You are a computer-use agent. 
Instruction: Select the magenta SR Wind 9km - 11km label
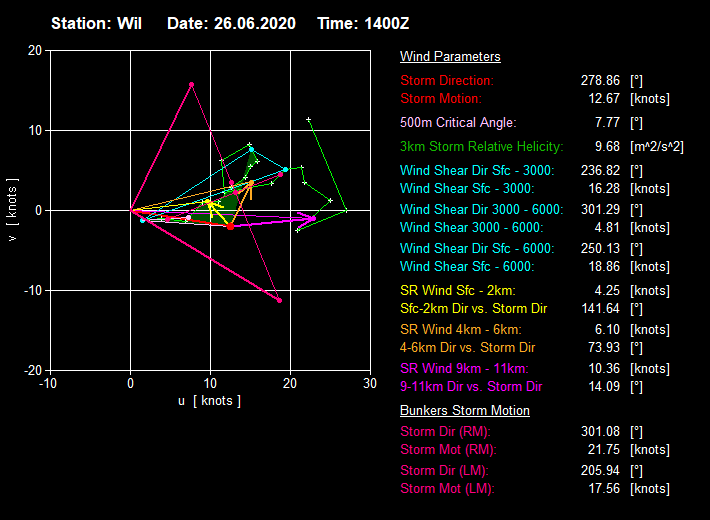[x=464, y=368]
